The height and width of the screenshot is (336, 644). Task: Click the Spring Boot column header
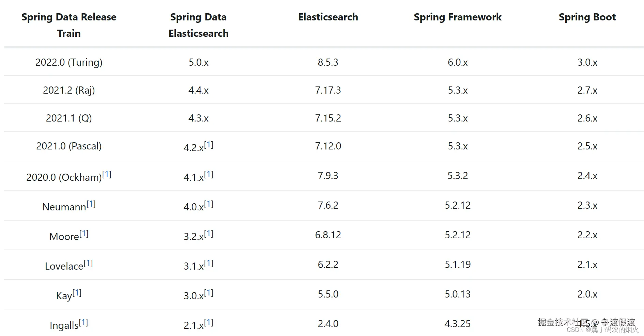click(587, 17)
